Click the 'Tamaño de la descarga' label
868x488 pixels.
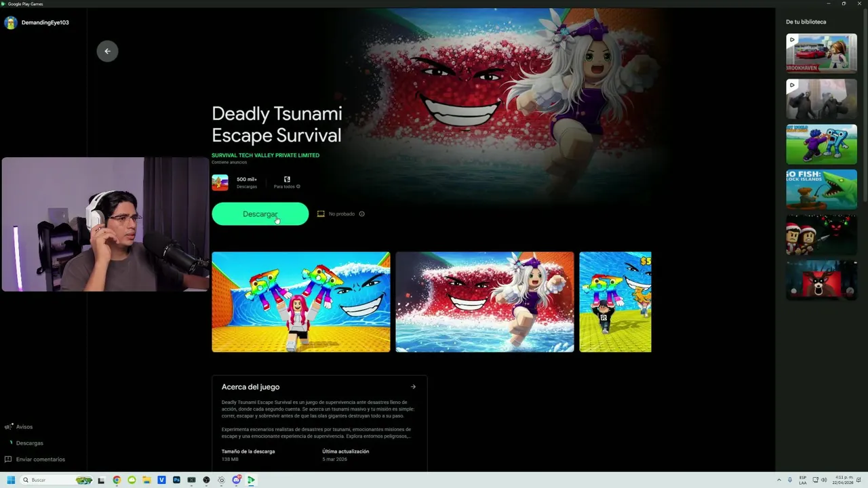[248, 451]
